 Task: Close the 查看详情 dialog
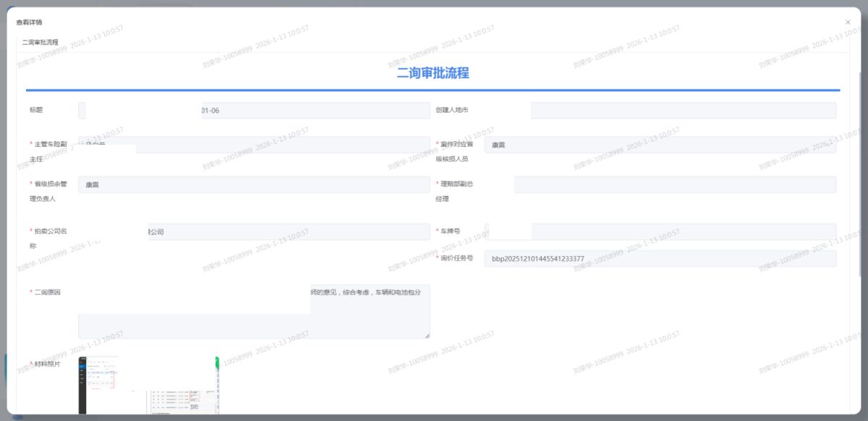click(x=848, y=22)
